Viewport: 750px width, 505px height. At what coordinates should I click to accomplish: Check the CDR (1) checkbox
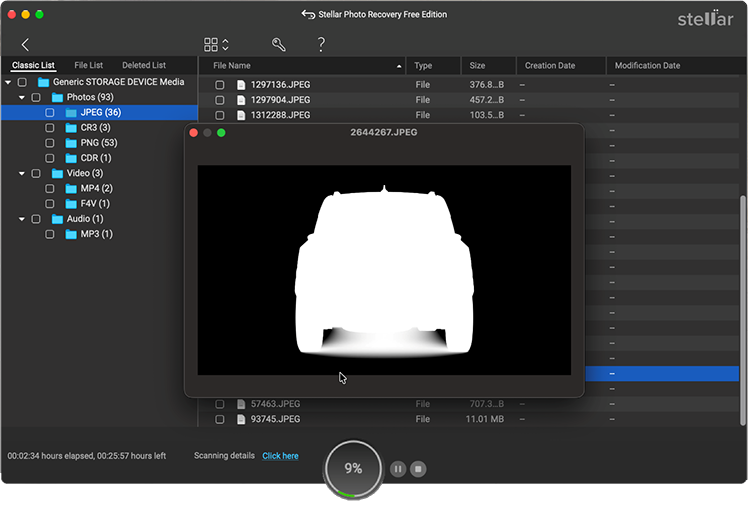tap(50, 158)
